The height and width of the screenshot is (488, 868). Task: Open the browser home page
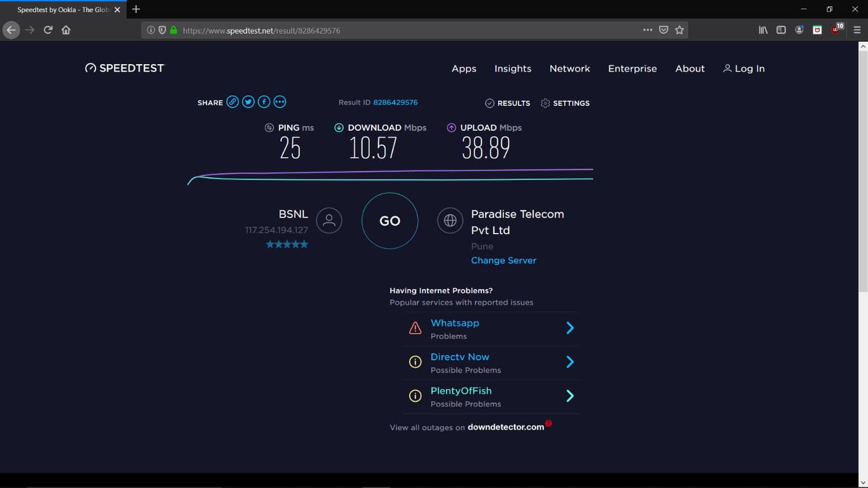click(66, 30)
